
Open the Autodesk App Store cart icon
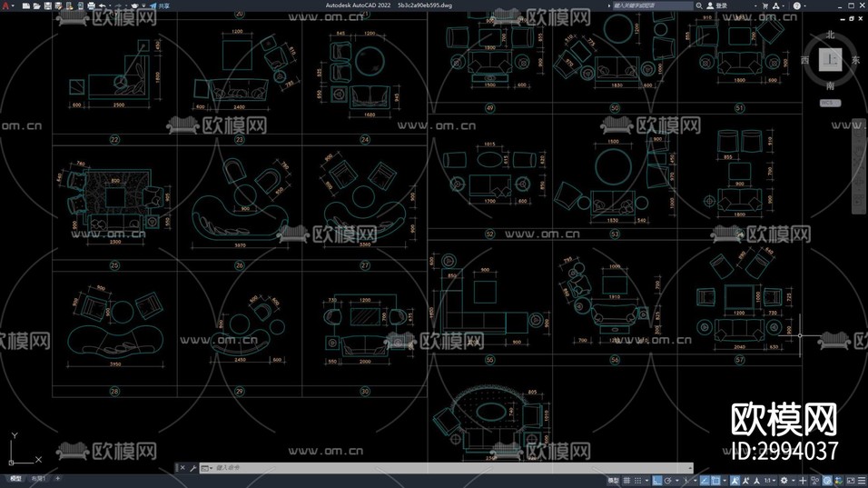(x=765, y=5)
